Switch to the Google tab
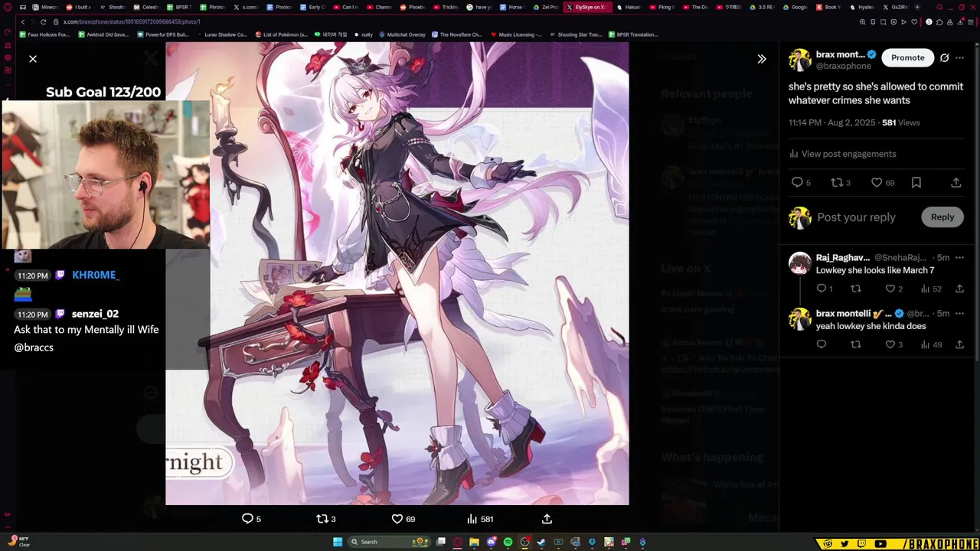Image resolution: width=980 pixels, height=551 pixels. point(795,7)
